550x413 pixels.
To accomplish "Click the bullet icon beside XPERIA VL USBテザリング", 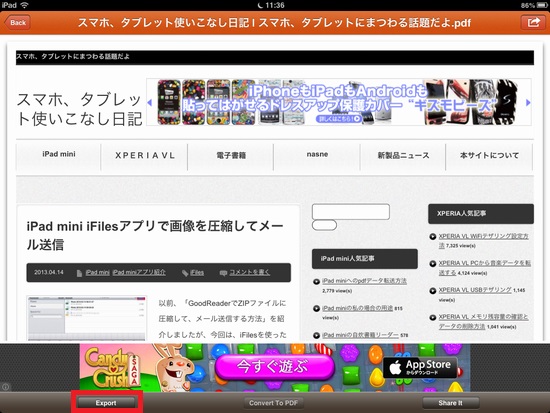I will tap(433, 291).
